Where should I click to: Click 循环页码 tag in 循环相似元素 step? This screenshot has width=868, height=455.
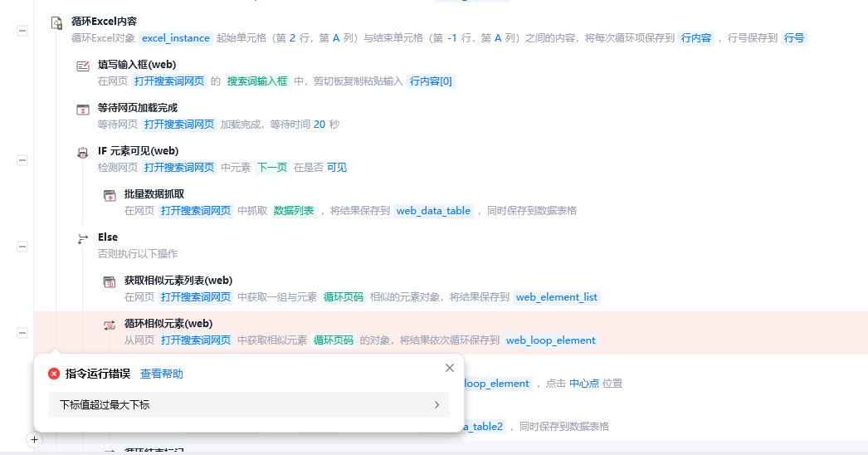[334, 340]
